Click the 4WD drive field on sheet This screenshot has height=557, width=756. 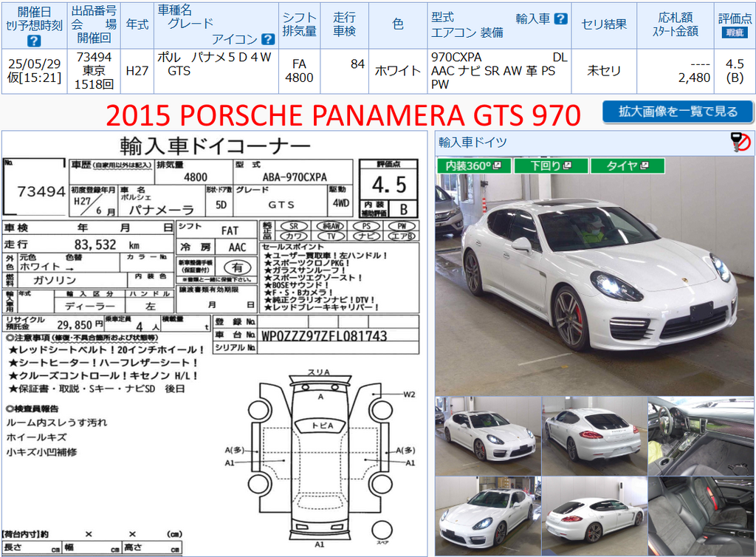tap(341, 203)
